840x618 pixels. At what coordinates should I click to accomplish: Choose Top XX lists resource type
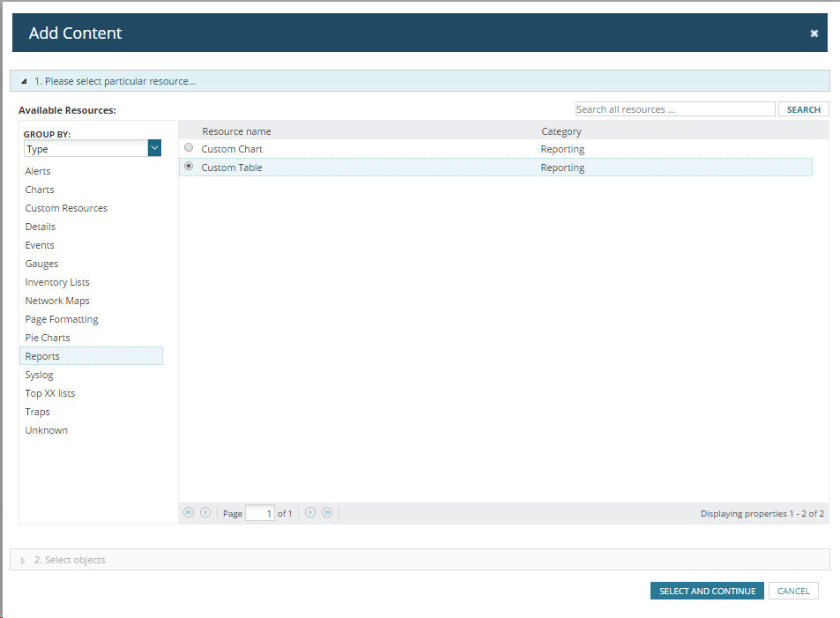pyautogui.click(x=50, y=393)
